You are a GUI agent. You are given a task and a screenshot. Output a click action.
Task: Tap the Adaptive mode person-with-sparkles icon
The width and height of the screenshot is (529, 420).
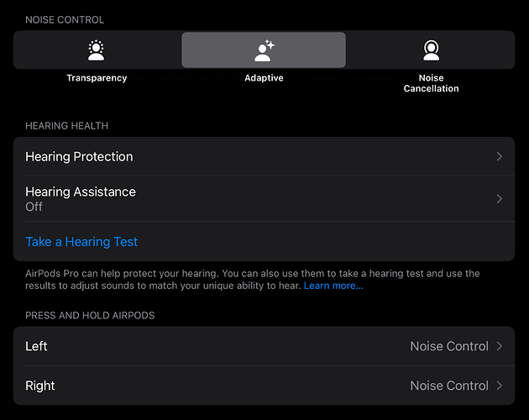coord(264,50)
